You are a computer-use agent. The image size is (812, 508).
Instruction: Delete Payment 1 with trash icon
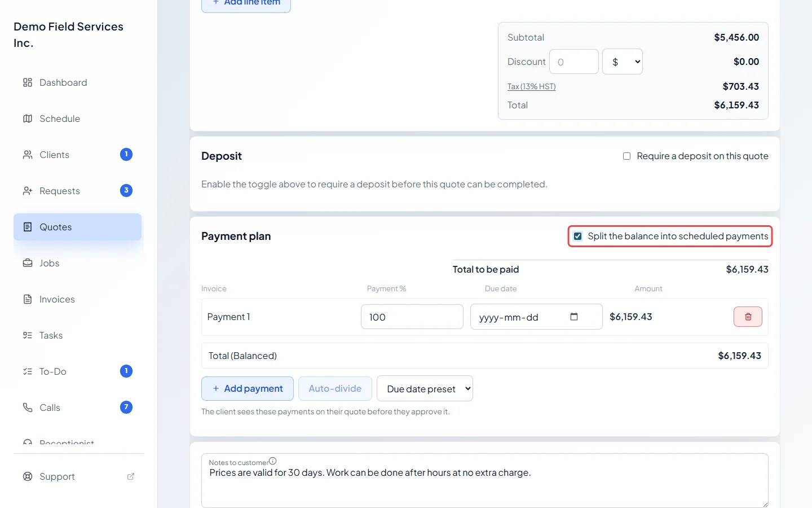point(748,317)
